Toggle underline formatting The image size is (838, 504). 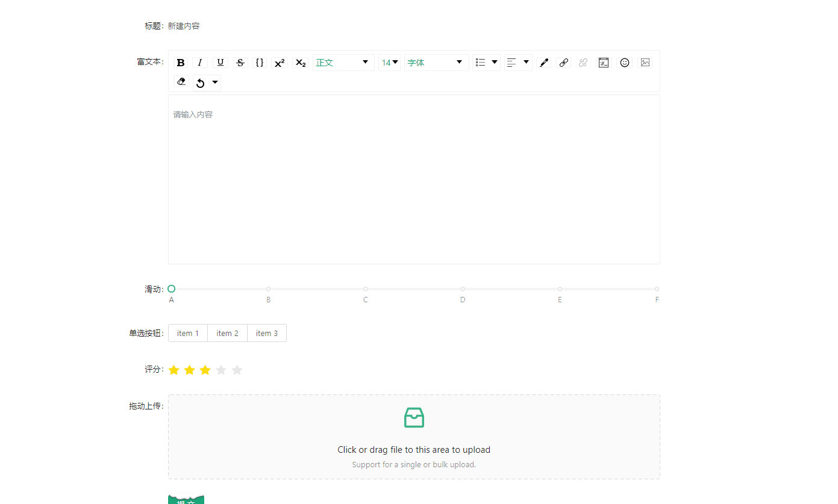tap(220, 63)
